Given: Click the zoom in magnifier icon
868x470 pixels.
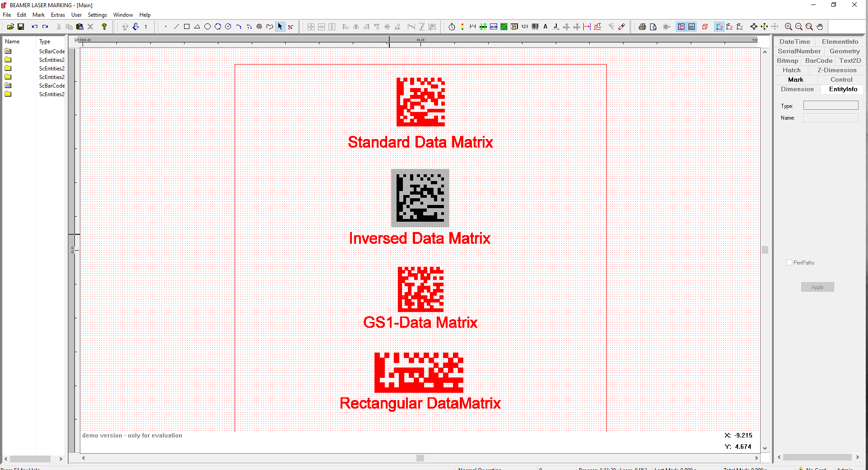Looking at the screenshot, I should tap(789, 27).
